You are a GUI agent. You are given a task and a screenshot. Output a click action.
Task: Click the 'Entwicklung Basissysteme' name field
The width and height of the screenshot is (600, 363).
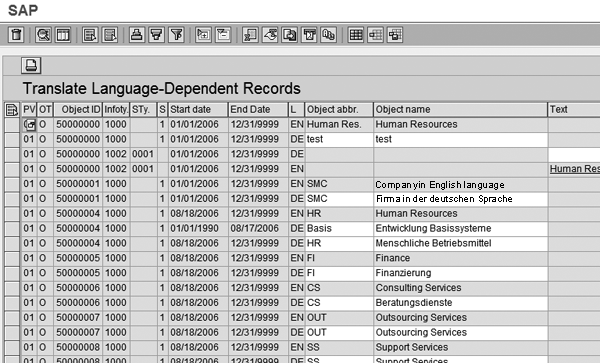(460, 229)
